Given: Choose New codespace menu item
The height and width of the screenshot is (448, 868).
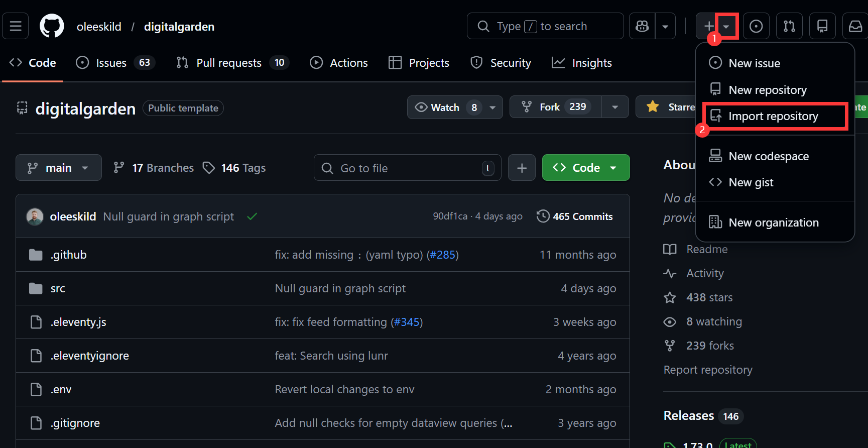Looking at the screenshot, I should [768, 156].
